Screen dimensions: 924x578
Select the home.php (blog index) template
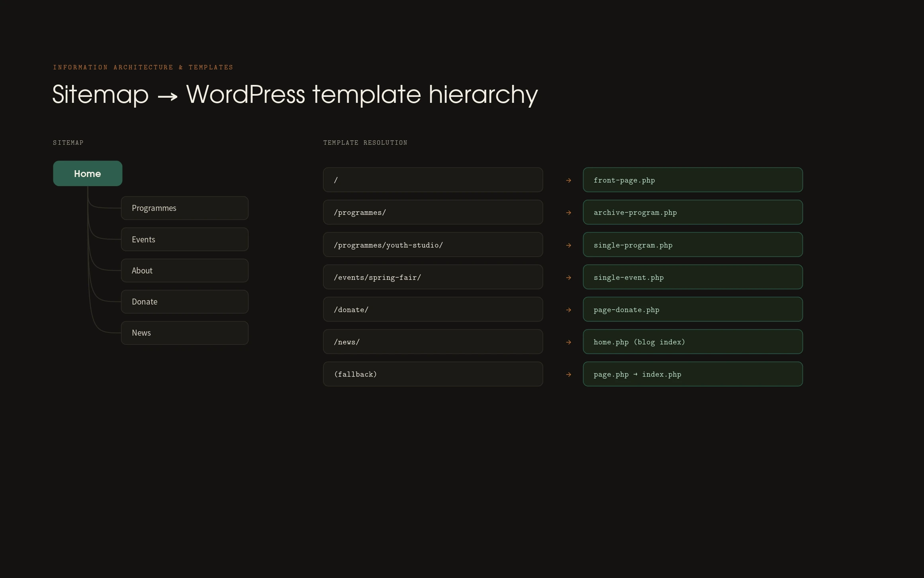[693, 342]
